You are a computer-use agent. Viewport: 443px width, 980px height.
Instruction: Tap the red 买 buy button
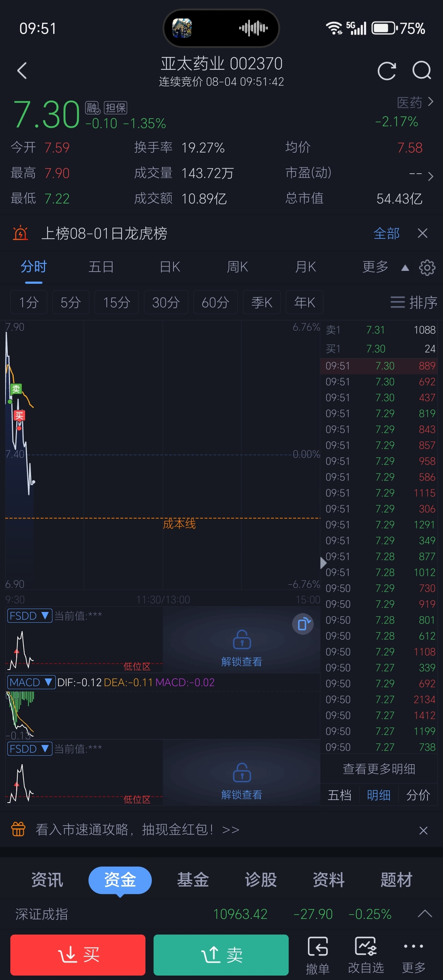point(78,955)
